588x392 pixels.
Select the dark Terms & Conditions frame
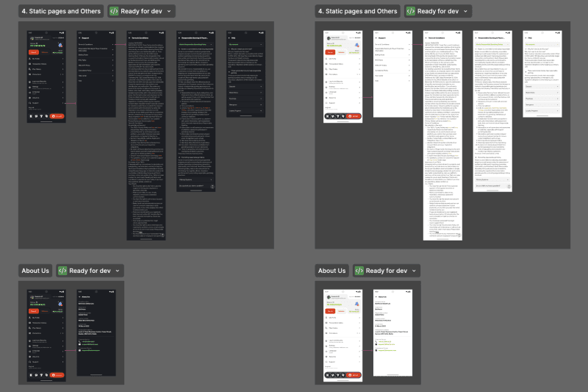click(146, 135)
